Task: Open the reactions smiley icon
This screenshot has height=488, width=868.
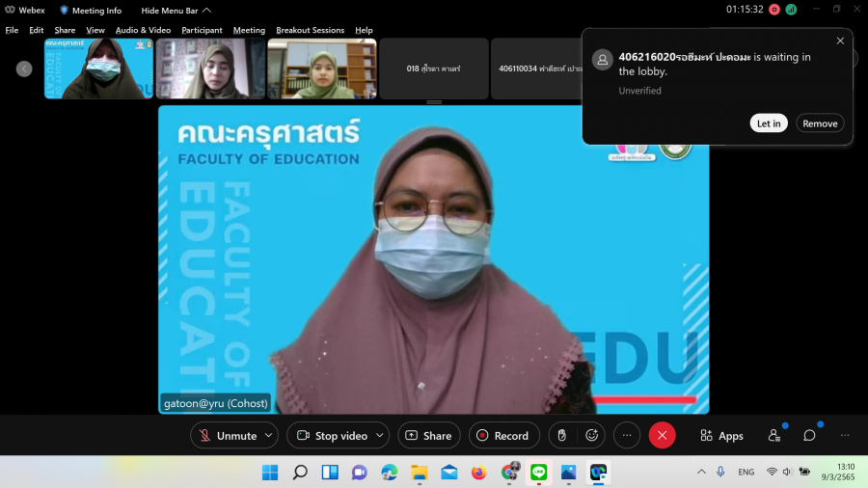Action: 592,436
